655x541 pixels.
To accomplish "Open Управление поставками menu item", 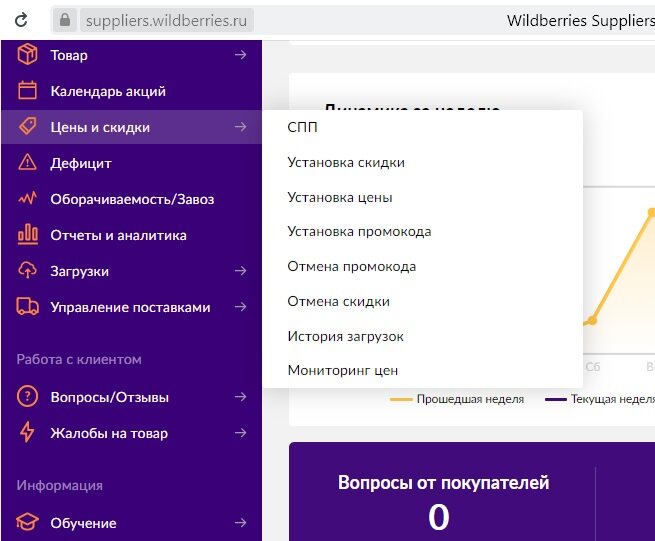I will coord(130,307).
